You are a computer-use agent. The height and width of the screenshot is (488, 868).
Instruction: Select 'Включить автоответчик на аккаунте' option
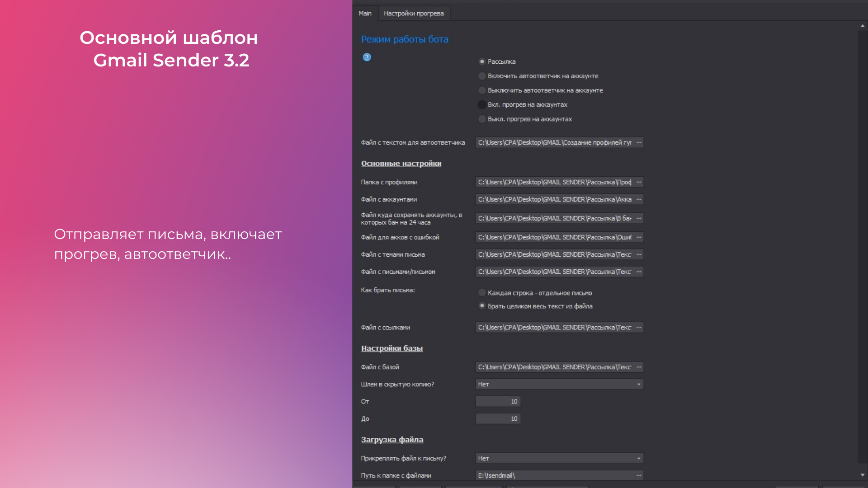[482, 76]
